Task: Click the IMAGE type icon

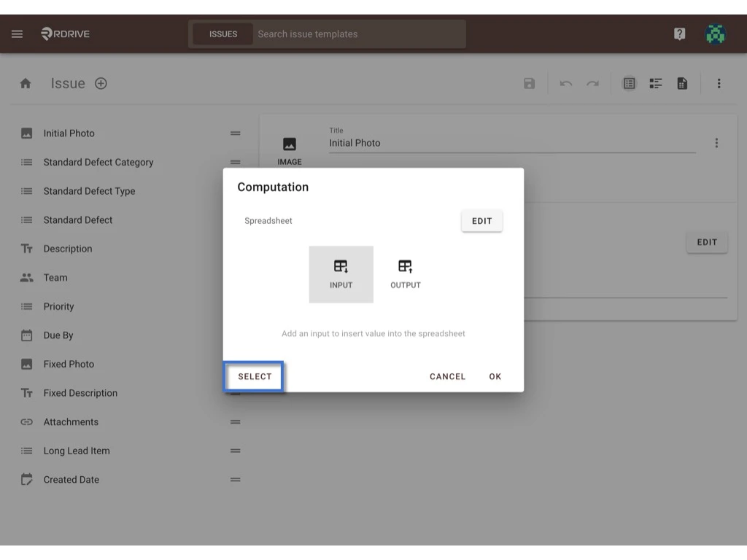Action: click(290, 152)
